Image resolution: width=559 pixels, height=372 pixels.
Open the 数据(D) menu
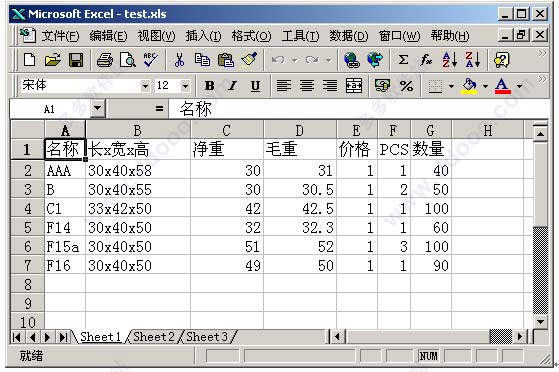[348, 36]
